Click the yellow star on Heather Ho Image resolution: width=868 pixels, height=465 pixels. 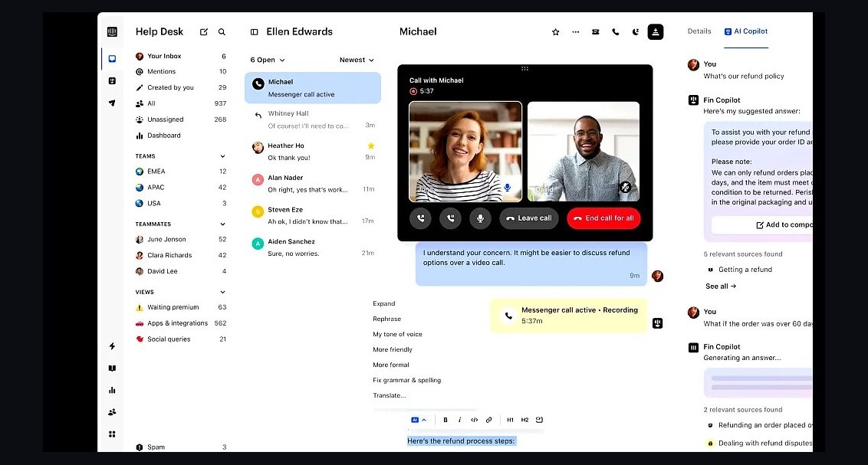coord(371,146)
